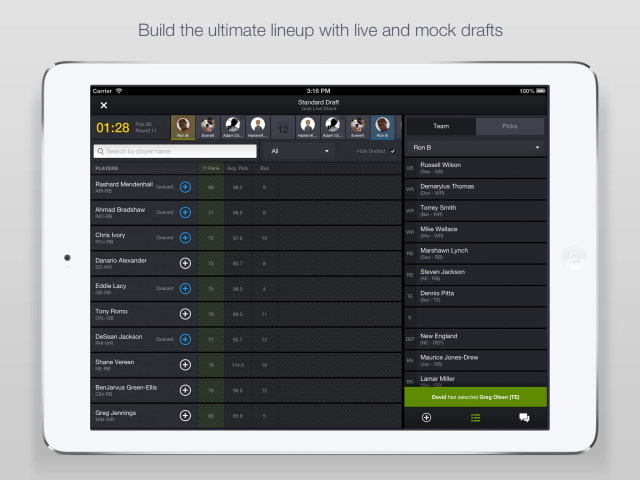This screenshot has width=640, height=480.
Task: Open the chat bubbles icon
Action: (524, 418)
